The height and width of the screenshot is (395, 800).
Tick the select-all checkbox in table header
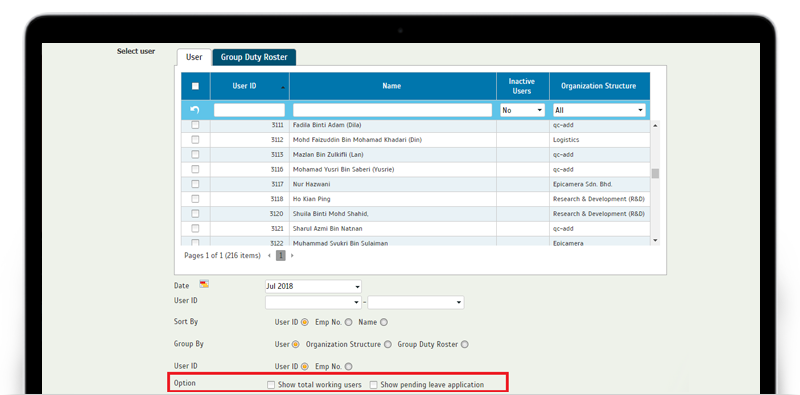(195, 86)
